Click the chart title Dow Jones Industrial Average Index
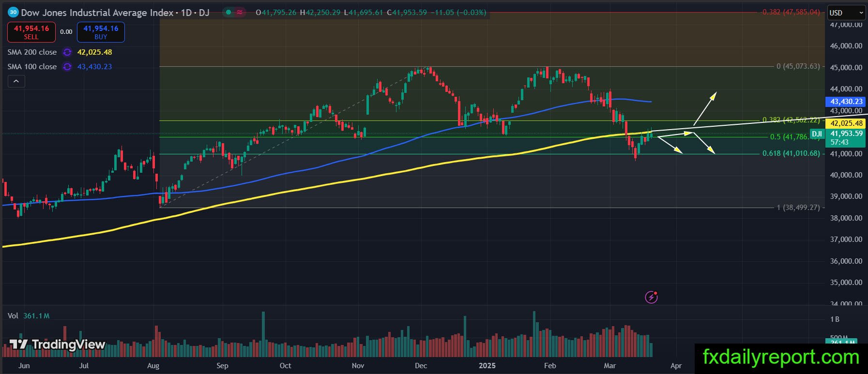 pos(97,13)
